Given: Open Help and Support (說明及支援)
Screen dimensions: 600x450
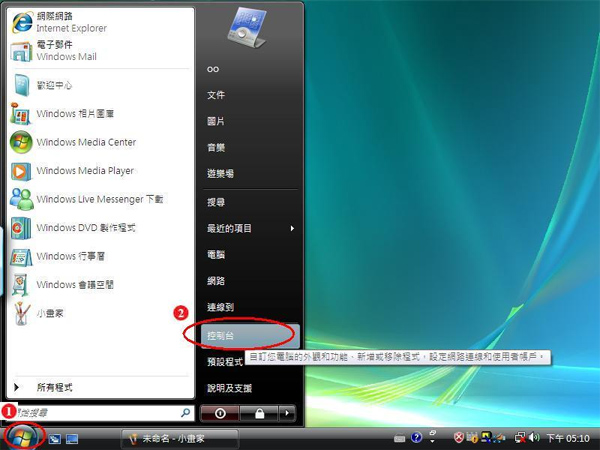Looking at the screenshot, I should (229, 387).
